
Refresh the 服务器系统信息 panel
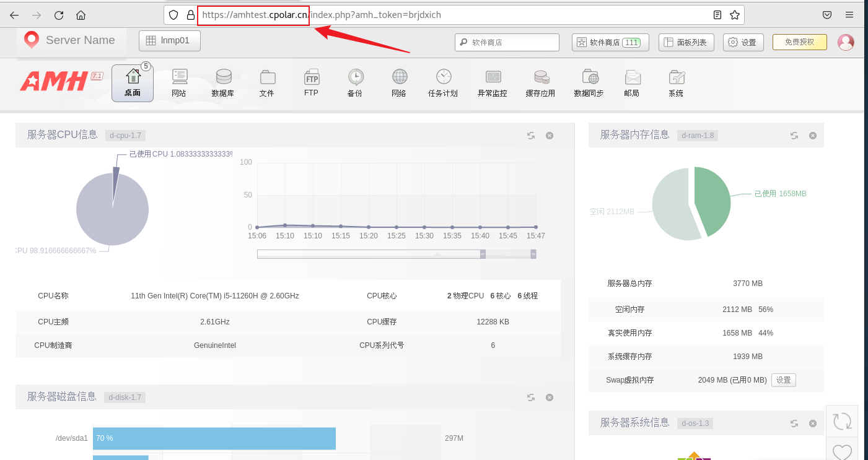coord(794,423)
